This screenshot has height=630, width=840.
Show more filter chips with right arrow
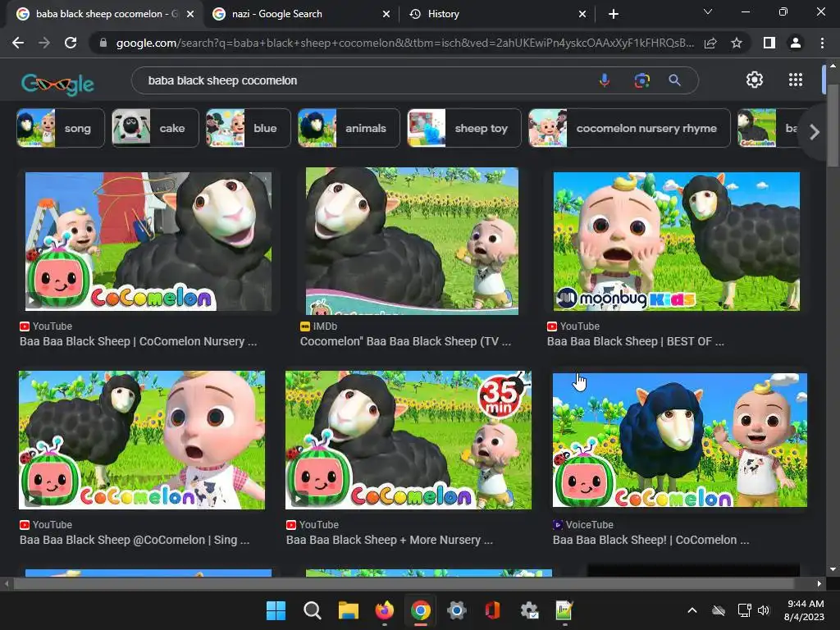815,132
